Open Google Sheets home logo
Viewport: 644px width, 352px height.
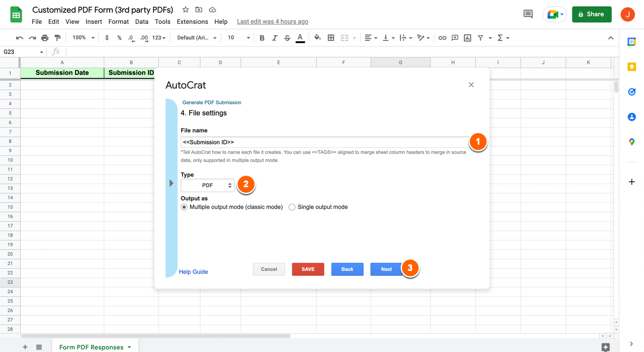point(16,15)
